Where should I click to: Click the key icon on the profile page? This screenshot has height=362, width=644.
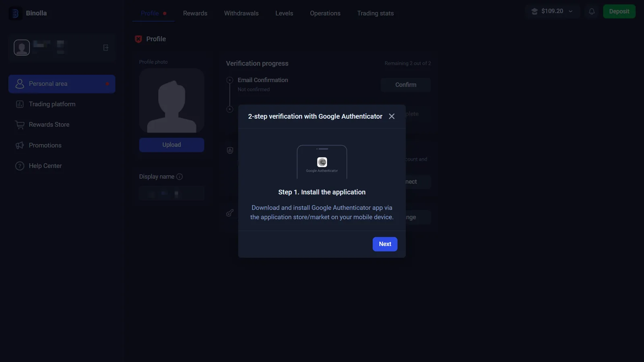[x=230, y=213]
